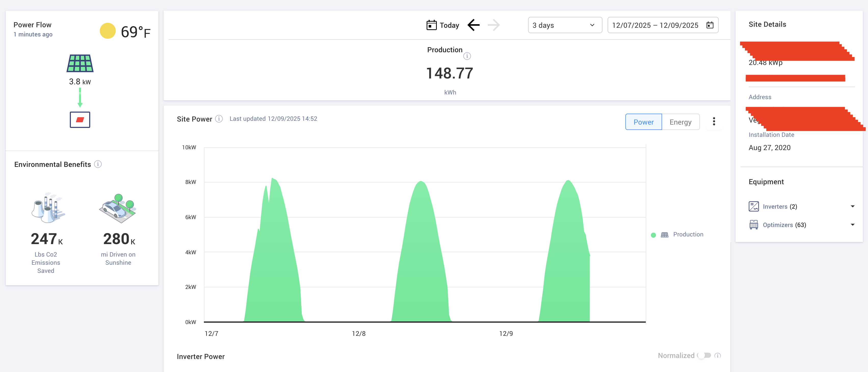Viewport: 868px width, 372px height.
Task: Open the 3 days period dropdown
Action: [564, 25]
